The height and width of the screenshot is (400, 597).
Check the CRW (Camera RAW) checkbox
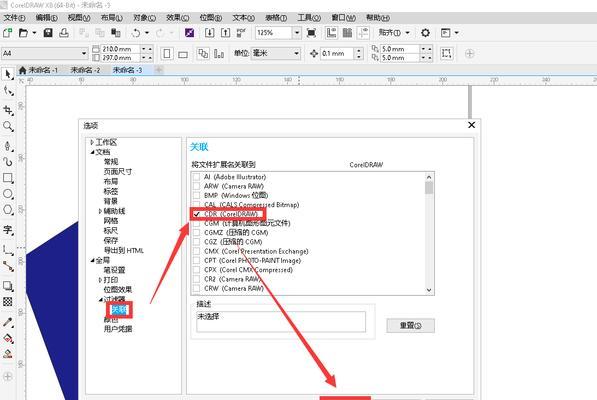coord(196,288)
